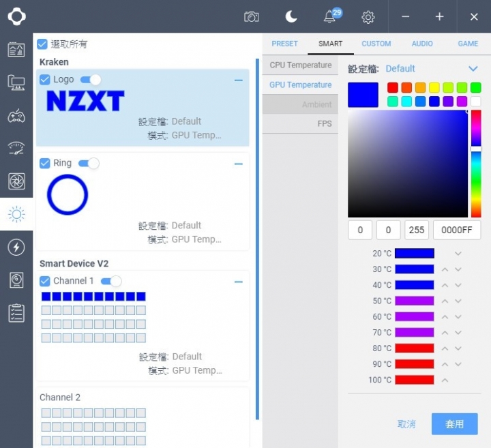Move the 60 °C color row down

point(458,317)
